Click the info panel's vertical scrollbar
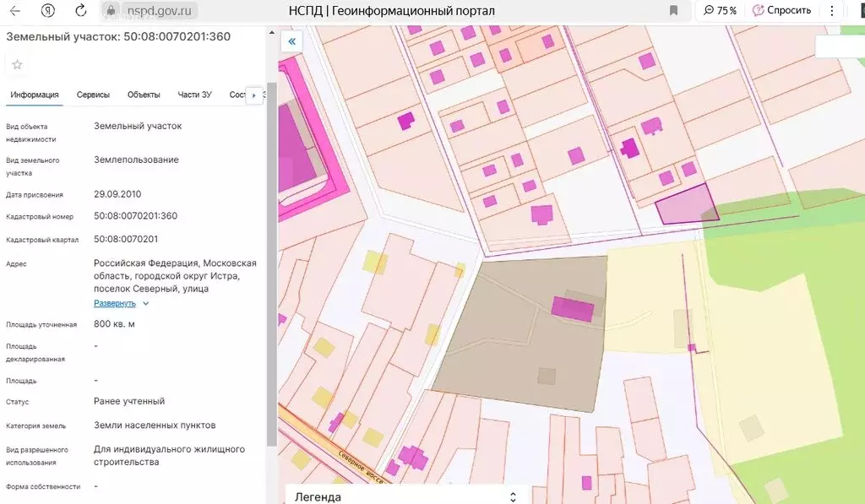This screenshot has width=865, height=504. (x=271, y=265)
